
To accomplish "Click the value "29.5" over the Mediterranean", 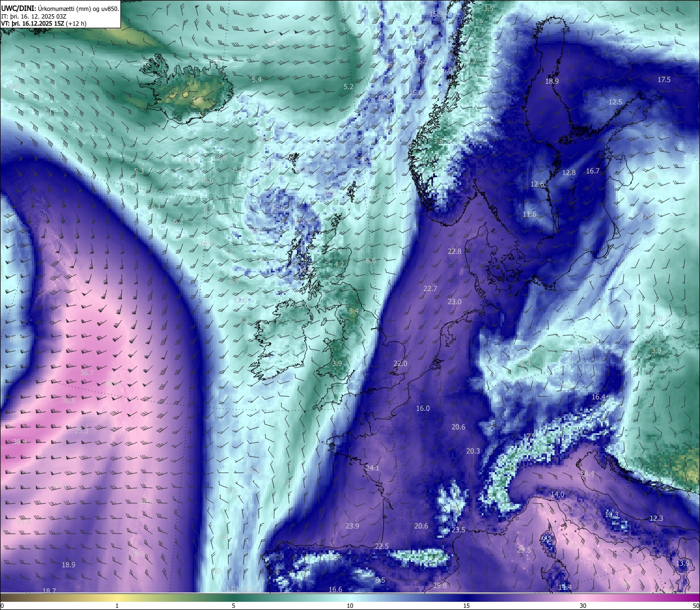I will pyautogui.click(x=523, y=550).
